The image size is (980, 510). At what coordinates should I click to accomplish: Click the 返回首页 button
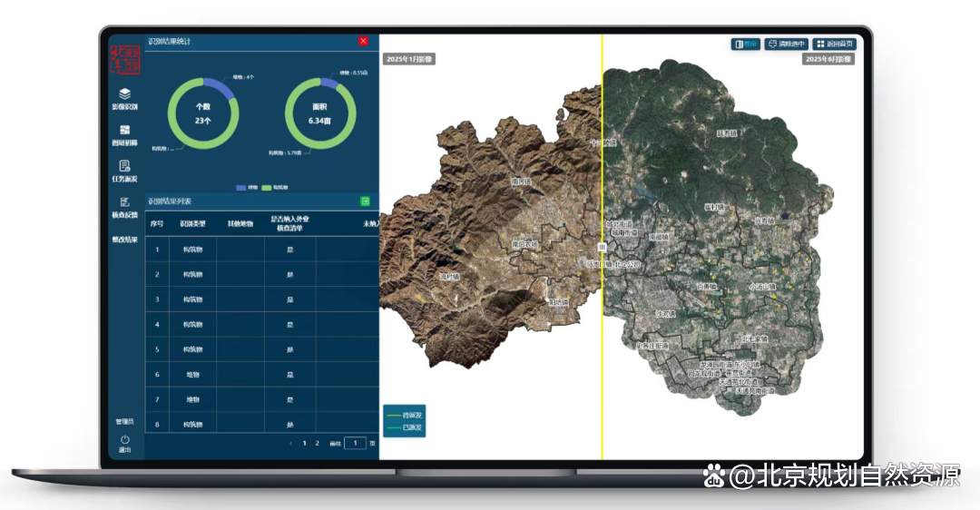click(834, 44)
